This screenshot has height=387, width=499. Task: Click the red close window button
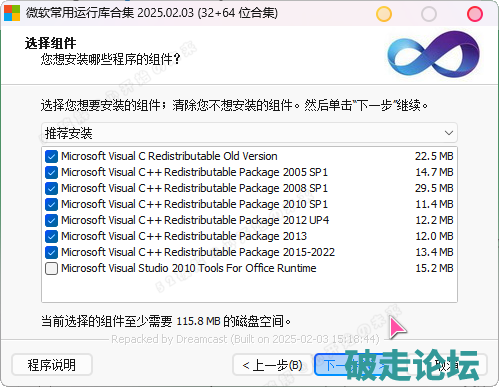pyautogui.click(x=475, y=14)
